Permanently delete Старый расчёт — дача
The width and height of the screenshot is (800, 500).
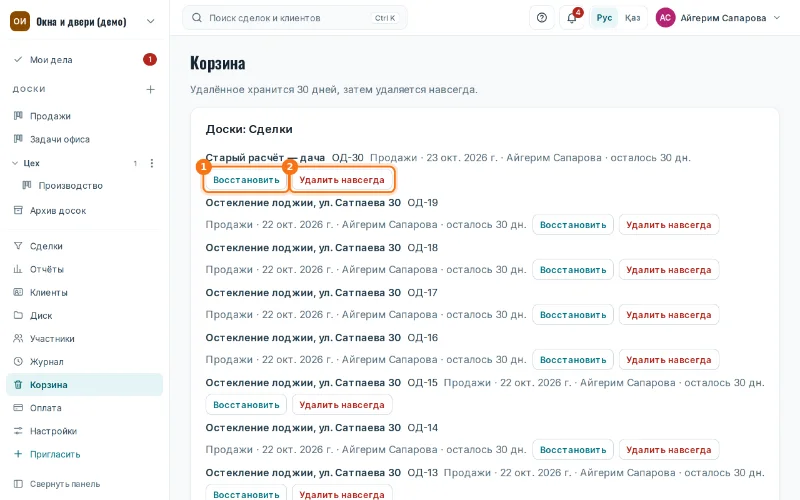(x=342, y=180)
